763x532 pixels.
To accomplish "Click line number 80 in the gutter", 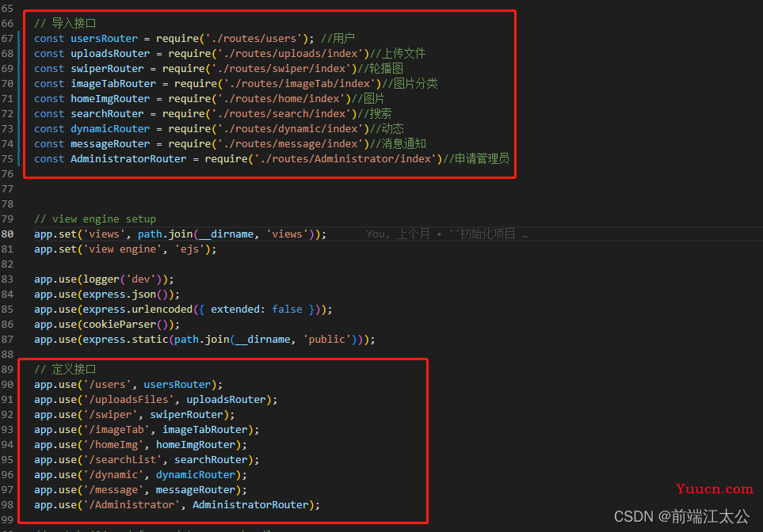I will 7,234.
